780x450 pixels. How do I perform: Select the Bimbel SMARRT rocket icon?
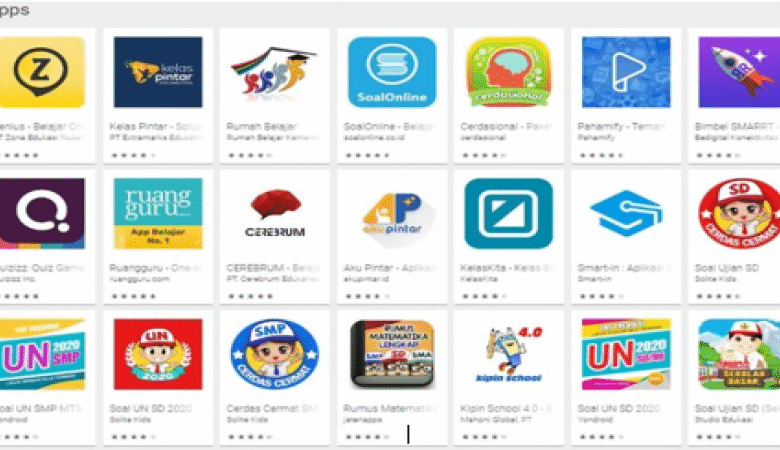(x=739, y=72)
